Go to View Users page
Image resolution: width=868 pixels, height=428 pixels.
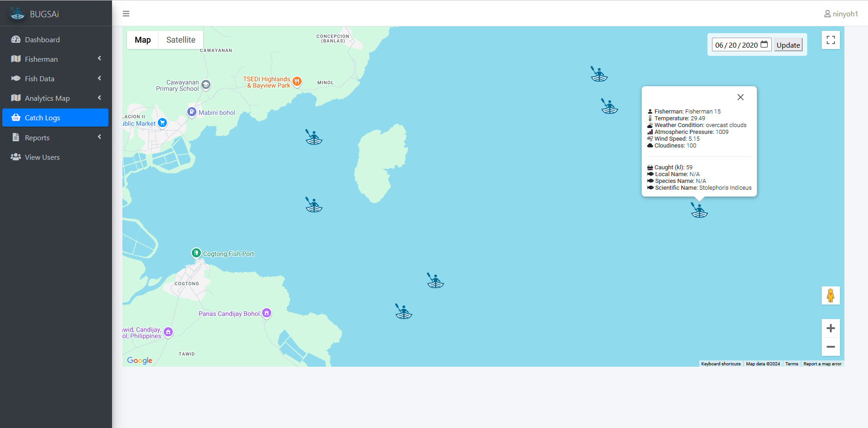tap(42, 157)
